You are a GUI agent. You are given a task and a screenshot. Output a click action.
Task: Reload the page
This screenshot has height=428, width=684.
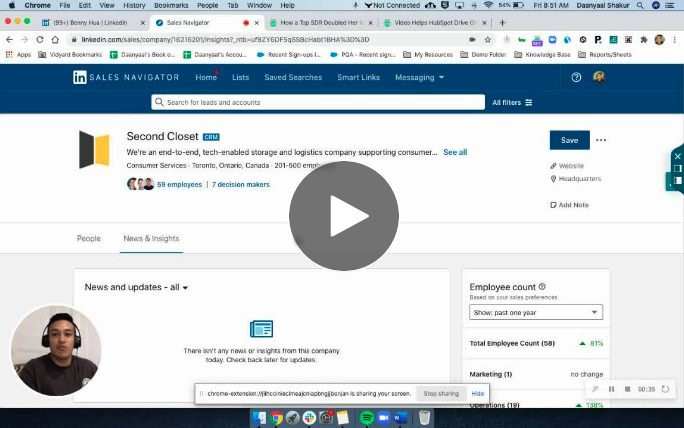[x=40, y=40]
